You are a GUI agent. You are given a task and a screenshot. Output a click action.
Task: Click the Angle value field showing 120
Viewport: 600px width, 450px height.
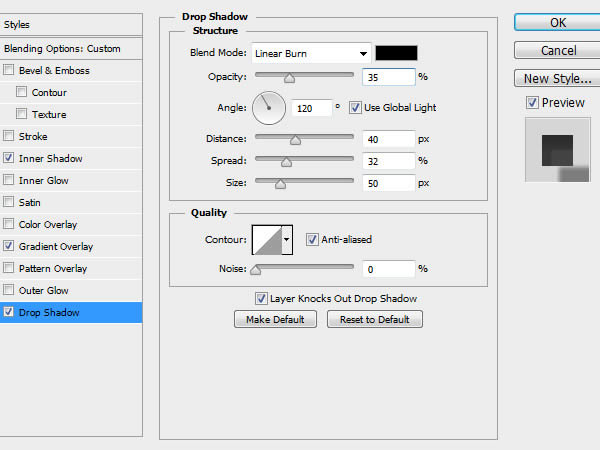[x=311, y=108]
